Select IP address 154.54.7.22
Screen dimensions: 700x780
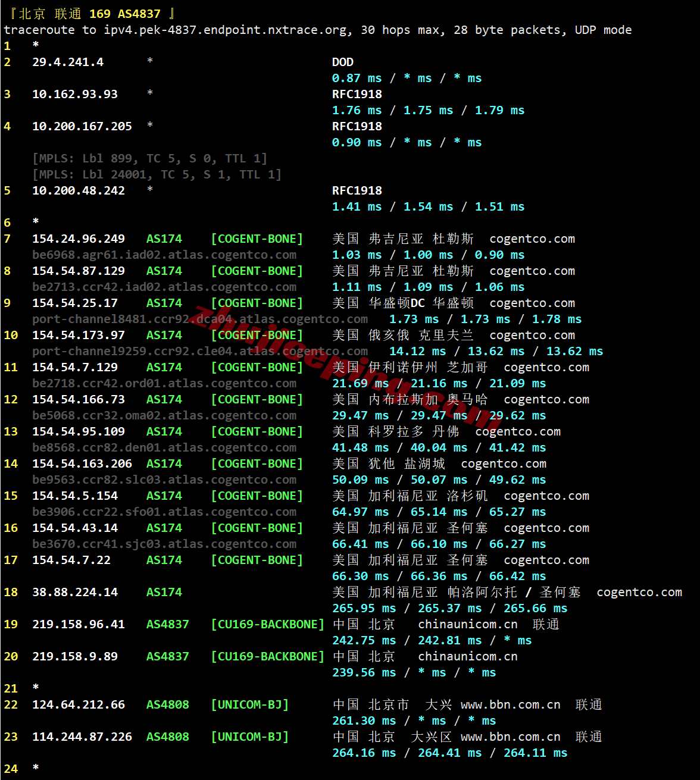71,560
